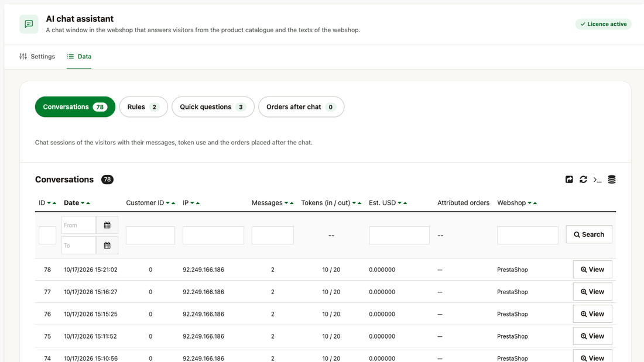Sort Date column ascending
Viewport: 644px width, 362px height.
[x=88, y=203]
